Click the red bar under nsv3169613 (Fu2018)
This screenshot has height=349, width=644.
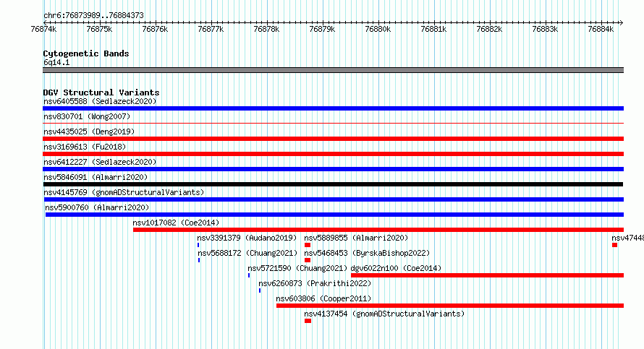(x=333, y=154)
